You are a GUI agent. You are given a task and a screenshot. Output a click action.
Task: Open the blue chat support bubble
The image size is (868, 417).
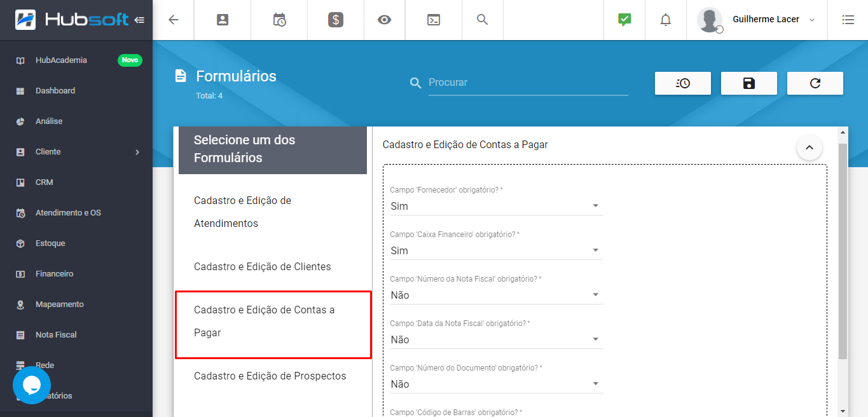[x=32, y=385]
